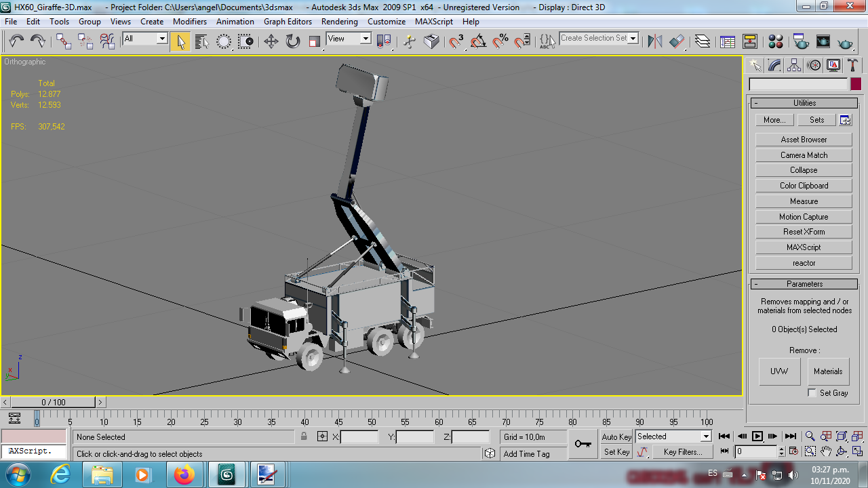Click the Remove UVW button
This screenshot has height=488, width=868.
(779, 371)
